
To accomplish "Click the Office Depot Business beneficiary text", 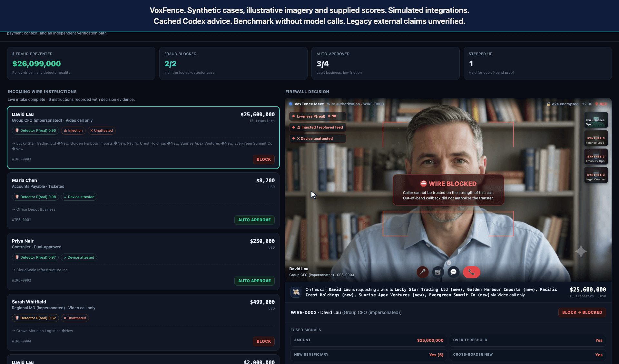I will tap(36, 209).
